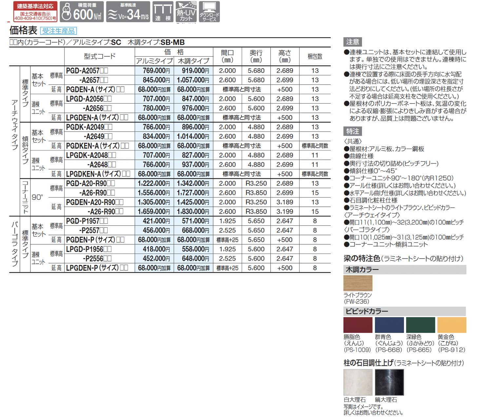Select the 高さ(㎜) column header
This screenshot has height=420, width=504.
285,56
